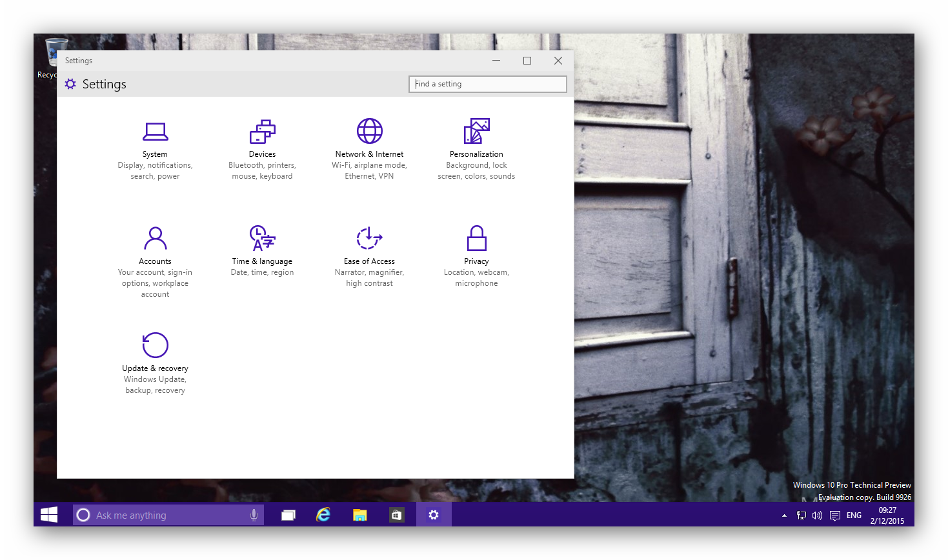Open the Start menu Windows logo
The image size is (948, 560).
49,515
